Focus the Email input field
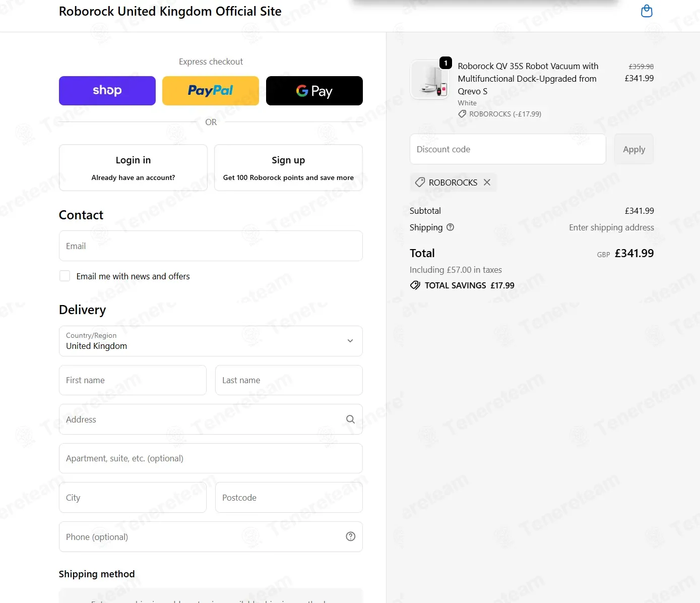700x603 pixels. tap(211, 246)
